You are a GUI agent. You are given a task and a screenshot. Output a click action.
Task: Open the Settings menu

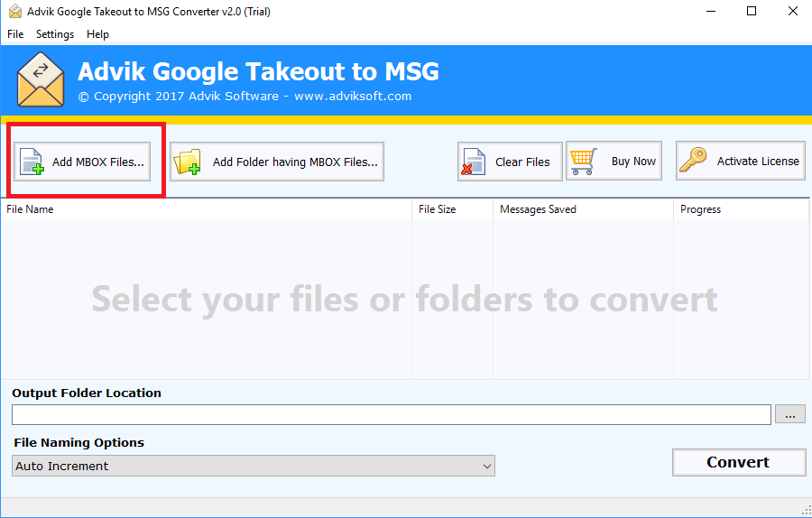(55, 34)
